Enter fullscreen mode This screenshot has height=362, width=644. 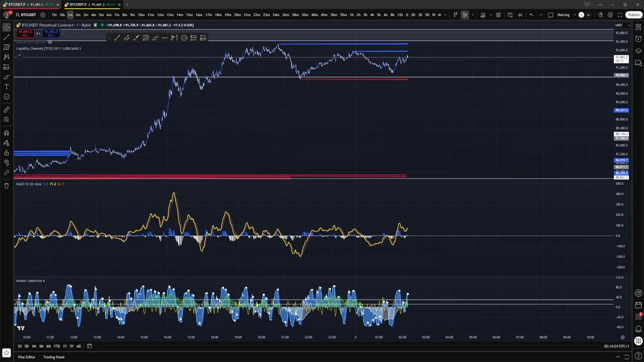(x=620, y=15)
